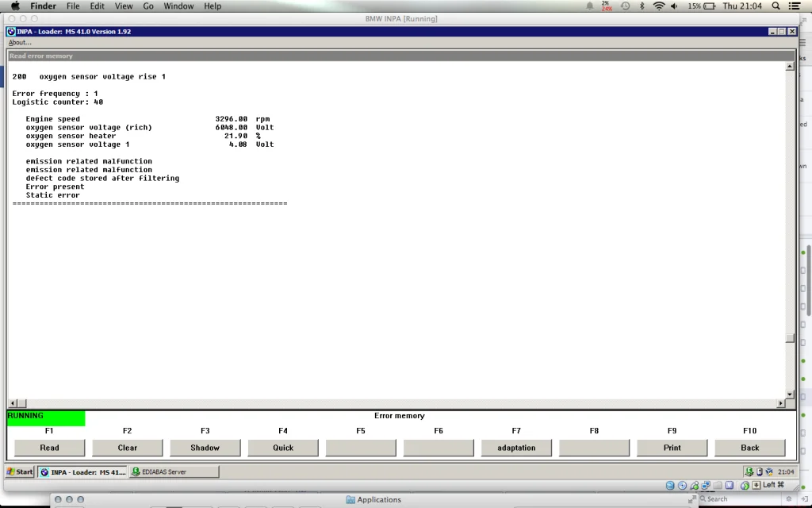Click the fullscreen arrows icon in Applications window
This screenshot has height=508, width=812.
pos(691,499)
